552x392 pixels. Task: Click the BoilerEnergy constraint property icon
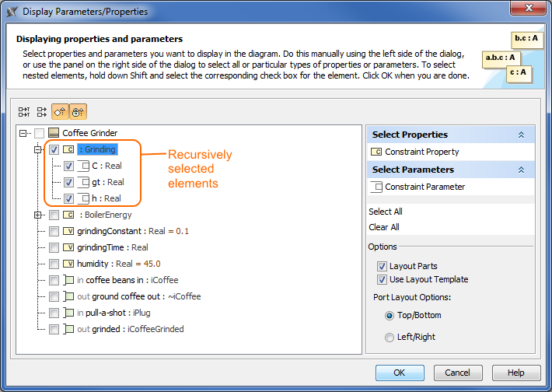[68, 215]
